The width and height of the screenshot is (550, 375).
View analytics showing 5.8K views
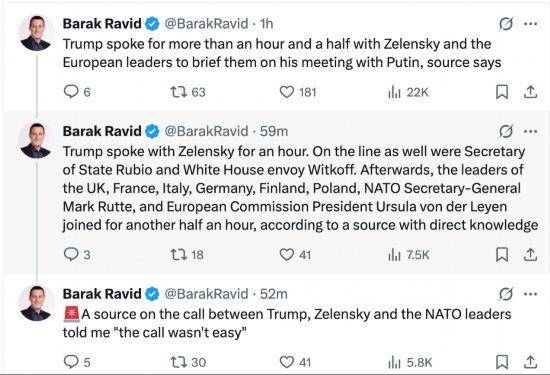tap(394, 362)
